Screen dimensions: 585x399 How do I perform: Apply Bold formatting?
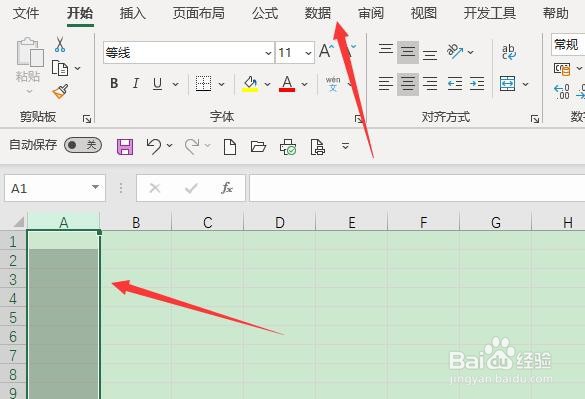pyautogui.click(x=114, y=83)
